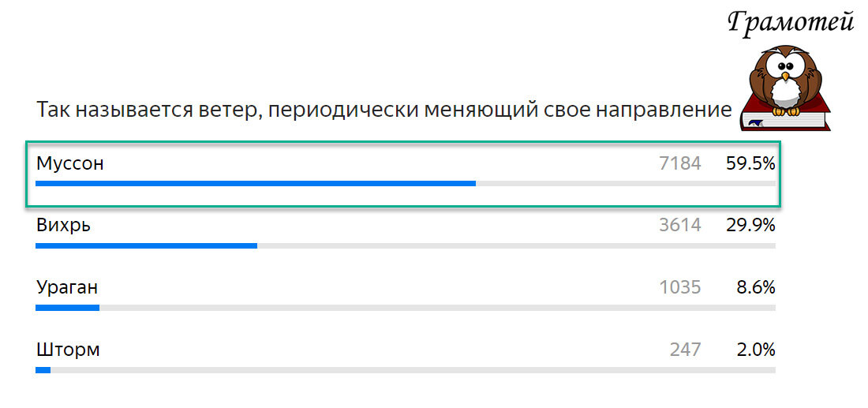Click the Шторм blue progress bar

coord(43,370)
